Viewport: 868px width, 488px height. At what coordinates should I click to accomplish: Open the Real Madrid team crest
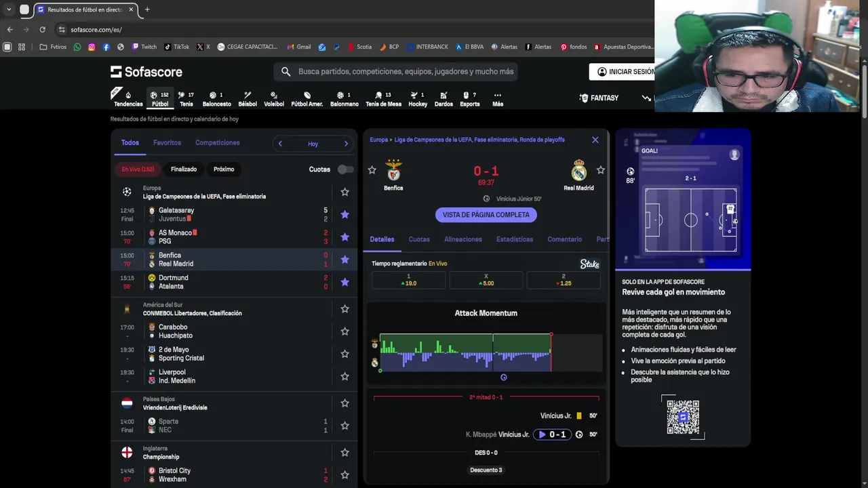point(579,171)
